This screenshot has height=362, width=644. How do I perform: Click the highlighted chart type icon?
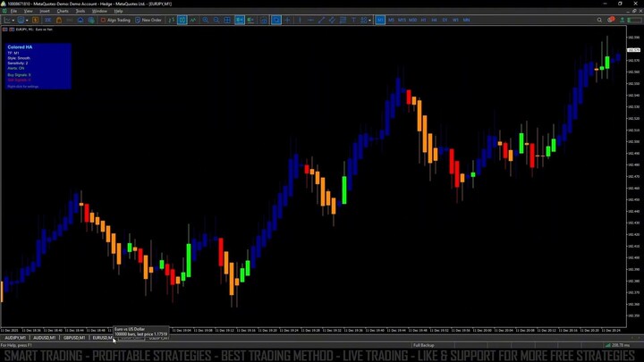click(x=182, y=20)
